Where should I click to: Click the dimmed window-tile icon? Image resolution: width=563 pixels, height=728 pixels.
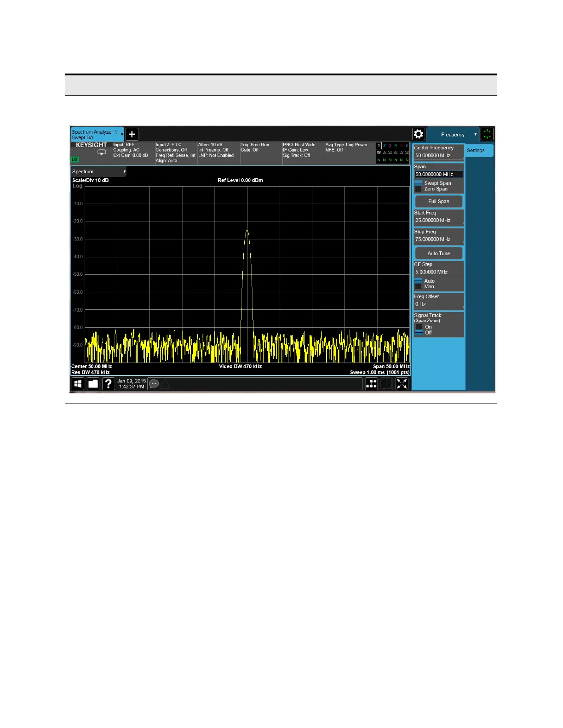386,384
